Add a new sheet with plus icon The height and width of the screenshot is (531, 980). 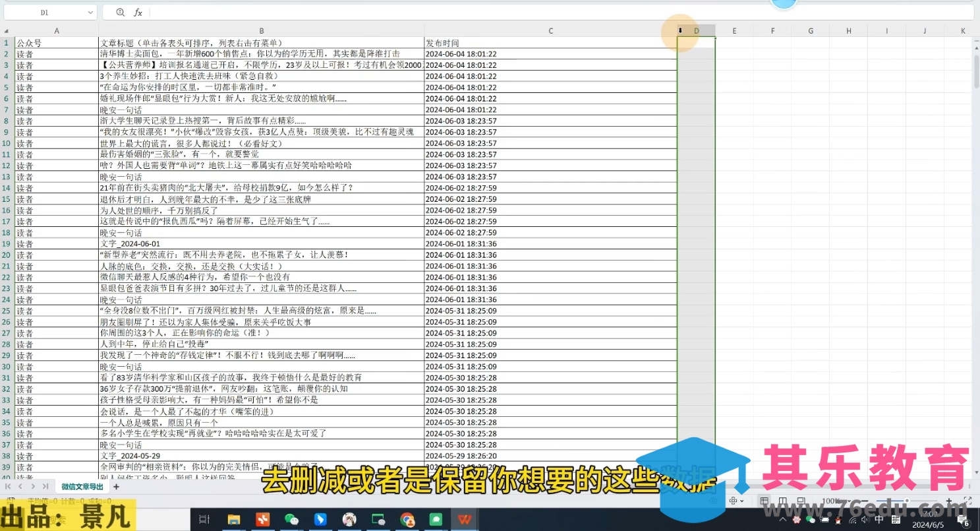click(x=116, y=487)
